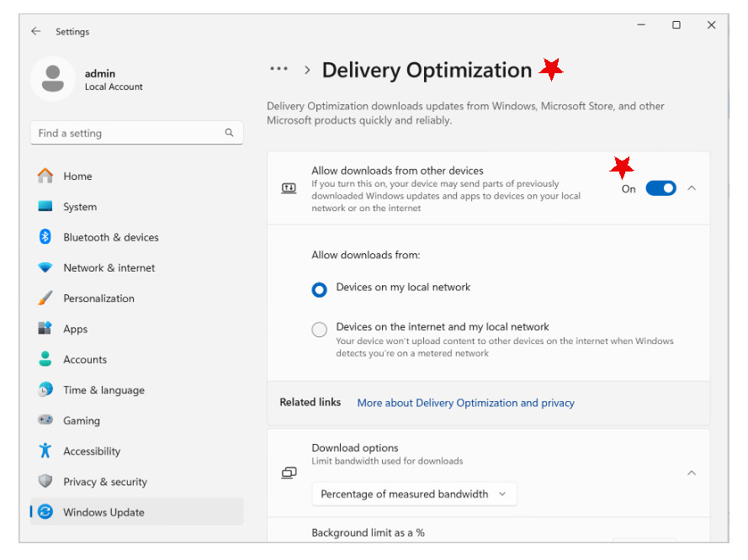Select the Network & internet icon
This screenshot has width=748, height=560.
point(47,267)
